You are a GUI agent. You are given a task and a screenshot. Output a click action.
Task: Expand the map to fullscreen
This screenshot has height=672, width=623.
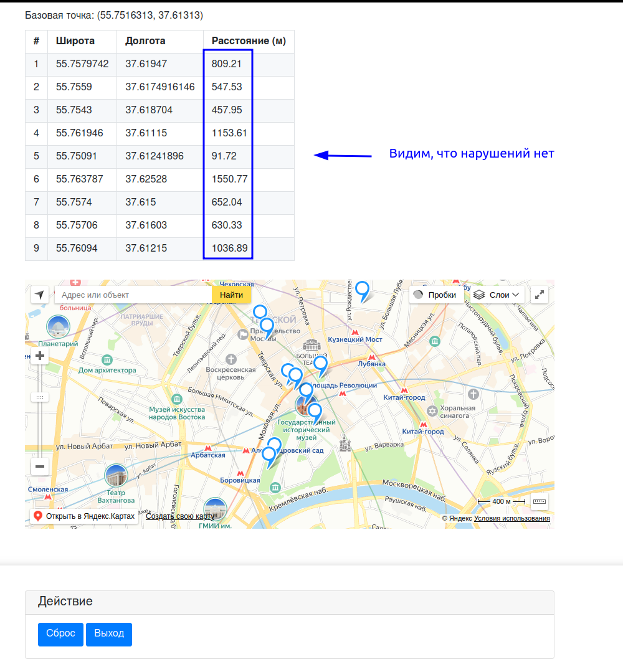pos(540,295)
